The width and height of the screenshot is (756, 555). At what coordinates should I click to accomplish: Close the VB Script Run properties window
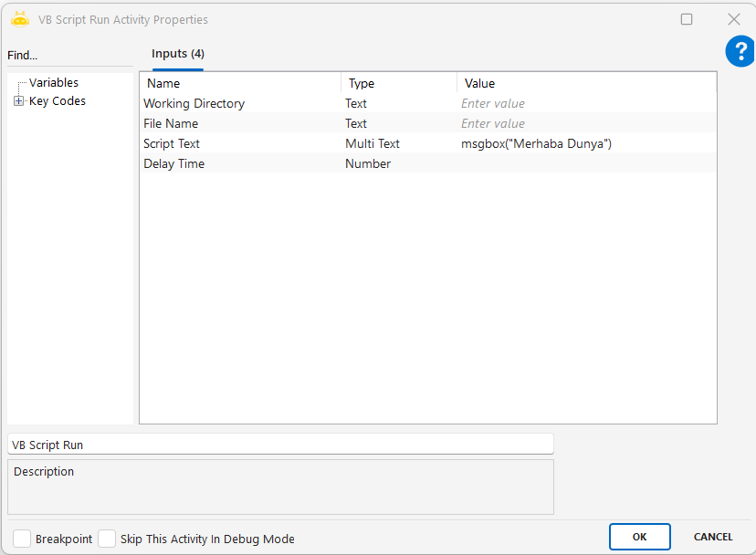733,19
